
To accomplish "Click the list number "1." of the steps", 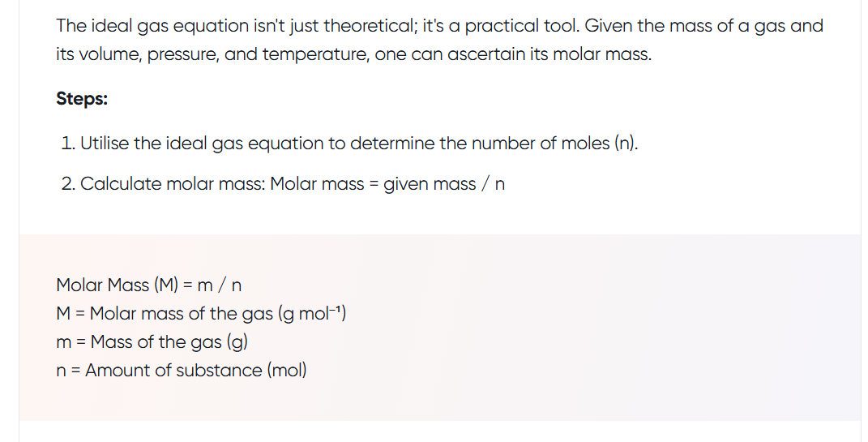I will tap(69, 144).
